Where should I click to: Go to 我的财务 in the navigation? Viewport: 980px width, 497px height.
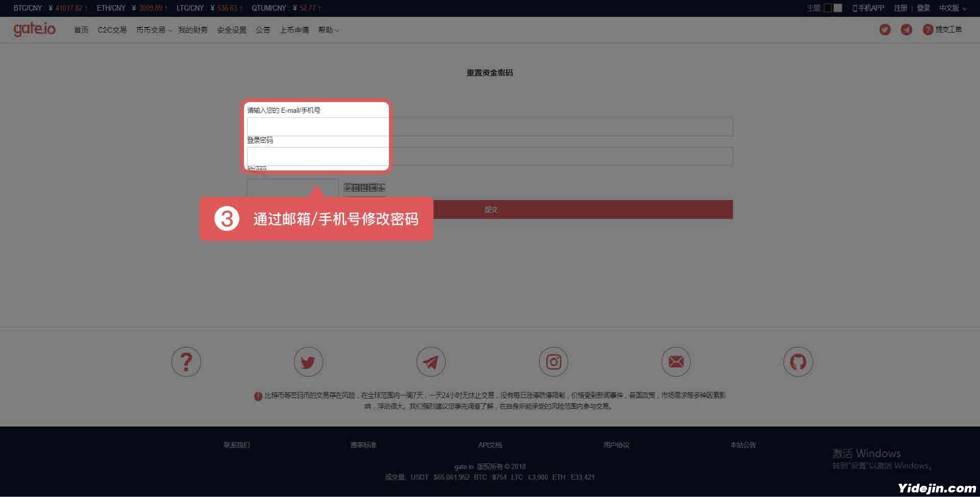pos(192,30)
